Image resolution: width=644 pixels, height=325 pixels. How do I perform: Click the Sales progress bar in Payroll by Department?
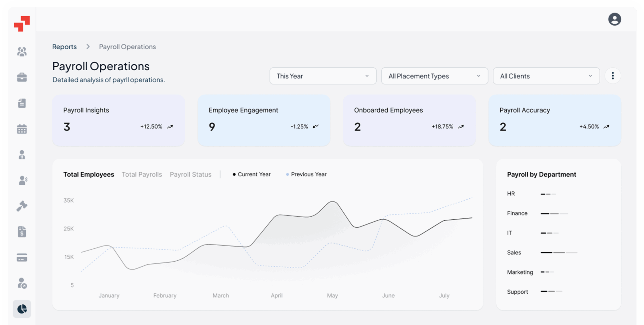[559, 253]
